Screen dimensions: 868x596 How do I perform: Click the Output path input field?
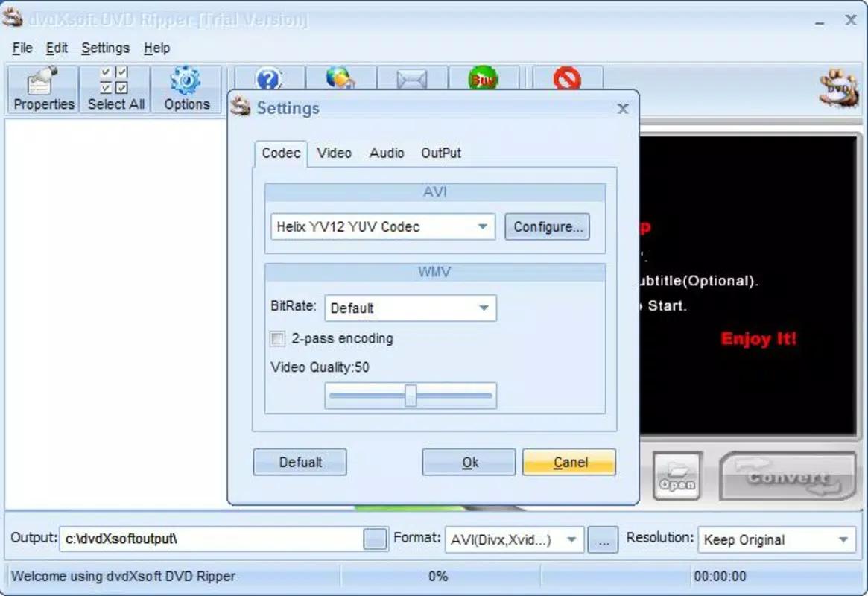(x=212, y=539)
